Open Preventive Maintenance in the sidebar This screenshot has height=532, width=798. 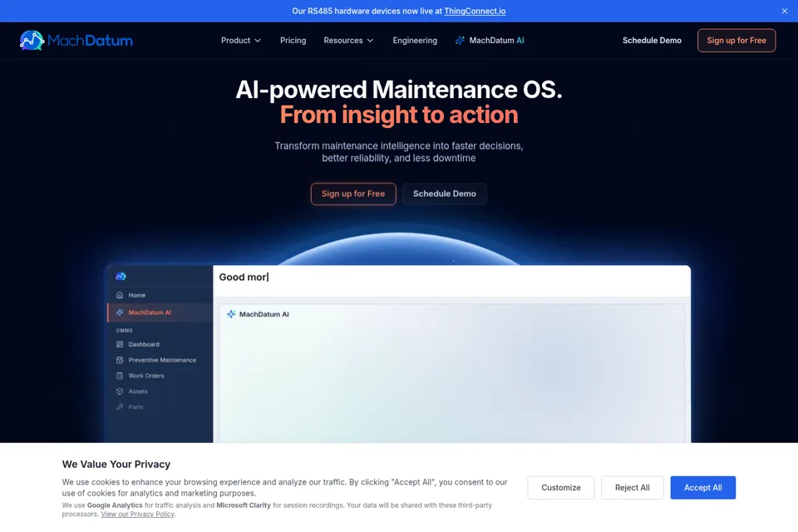coord(160,361)
